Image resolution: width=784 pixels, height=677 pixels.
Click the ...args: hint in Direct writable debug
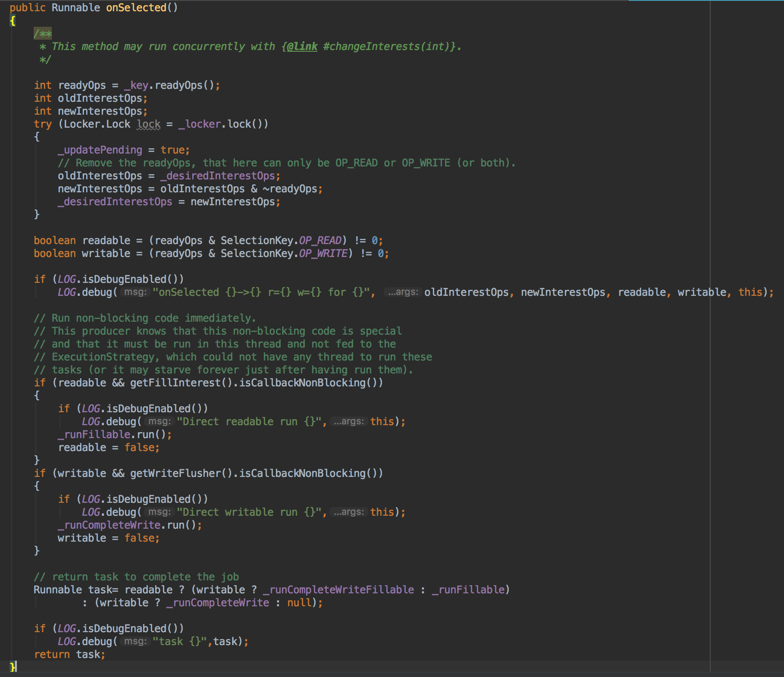pos(348,512)
